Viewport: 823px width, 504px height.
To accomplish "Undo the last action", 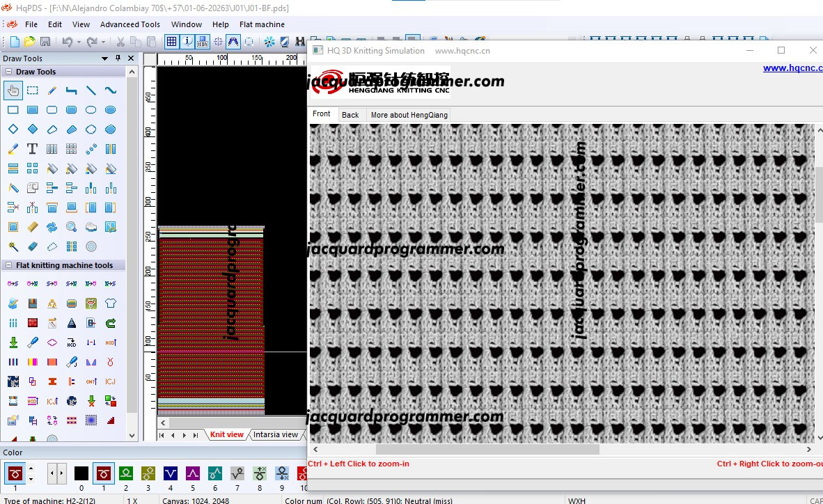I will [x=67, y=42].
